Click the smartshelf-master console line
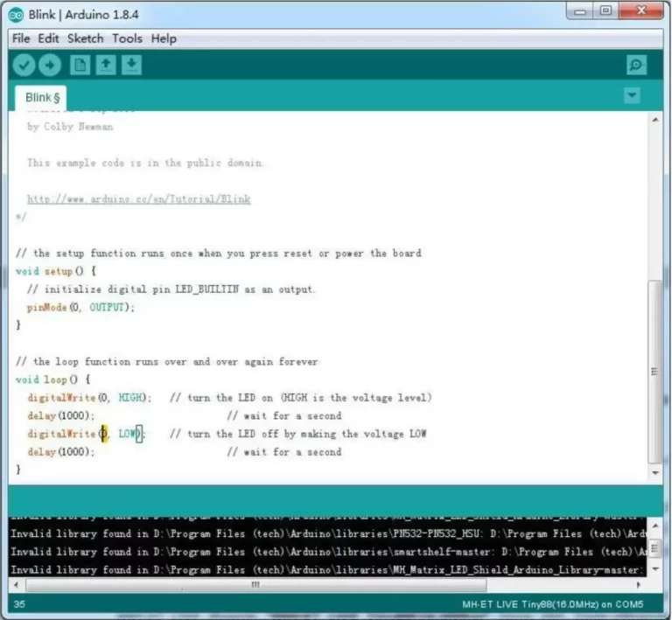Screen dimensions: 672x620 (x=328, y=552)
